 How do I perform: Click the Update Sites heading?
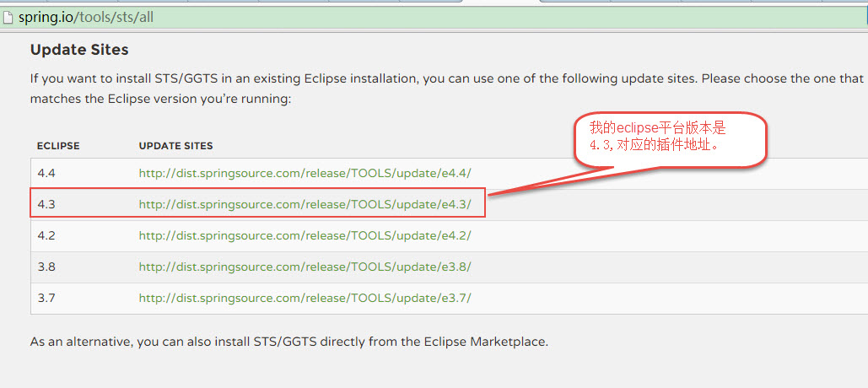[79, 50]
